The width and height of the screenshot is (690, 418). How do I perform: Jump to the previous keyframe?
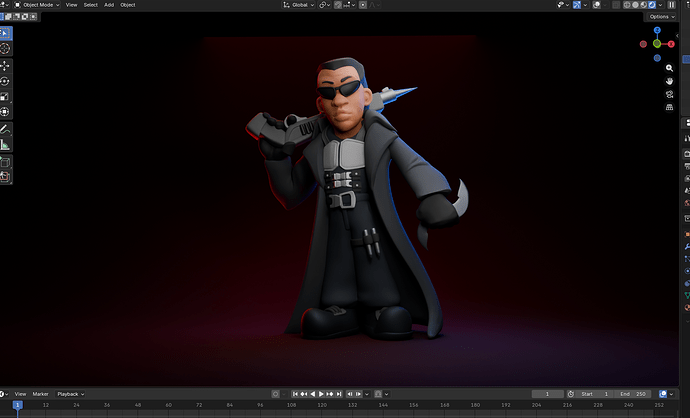click(304, 394)
